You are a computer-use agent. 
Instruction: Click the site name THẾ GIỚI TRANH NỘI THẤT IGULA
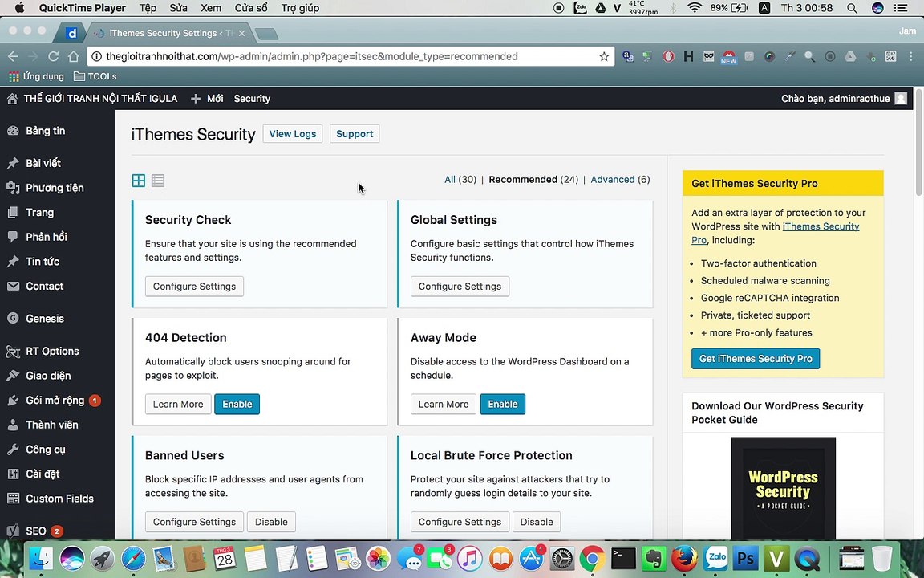[100, 99]
